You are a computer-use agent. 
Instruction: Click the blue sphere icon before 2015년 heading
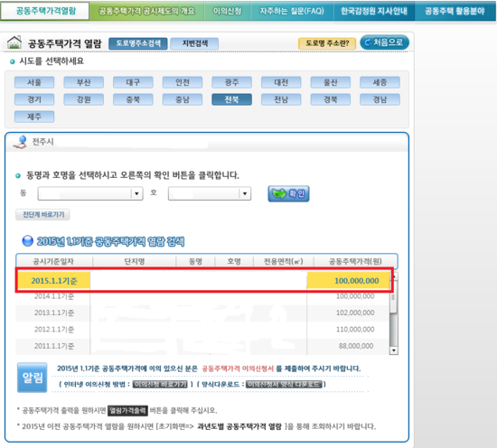pos(28,241)
